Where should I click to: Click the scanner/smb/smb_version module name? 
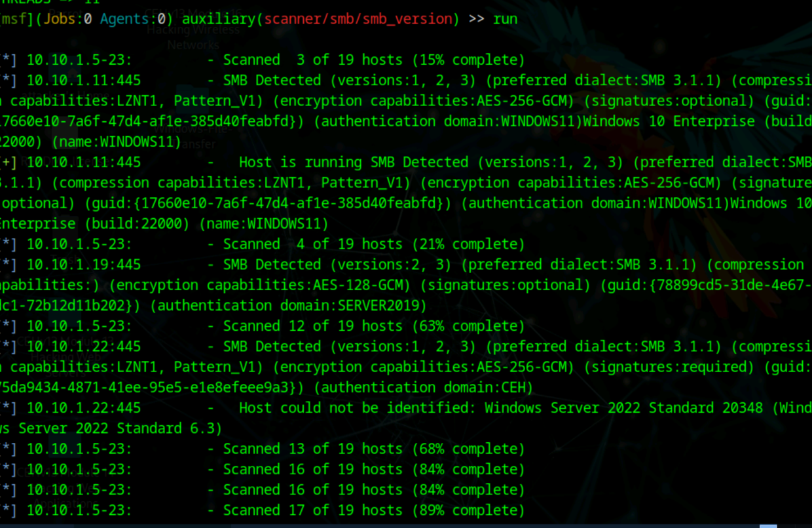(358, 19)
